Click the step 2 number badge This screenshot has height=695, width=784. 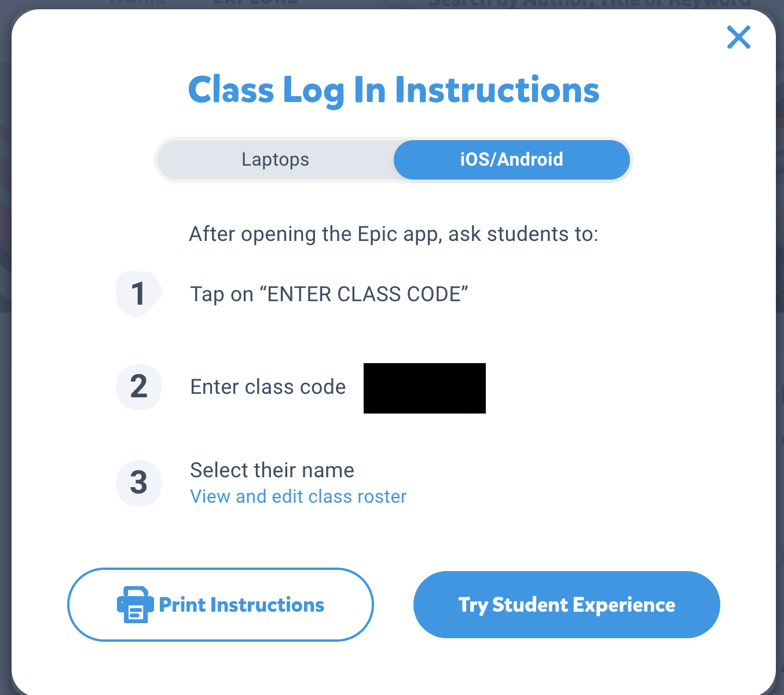[x=138, y=386]
